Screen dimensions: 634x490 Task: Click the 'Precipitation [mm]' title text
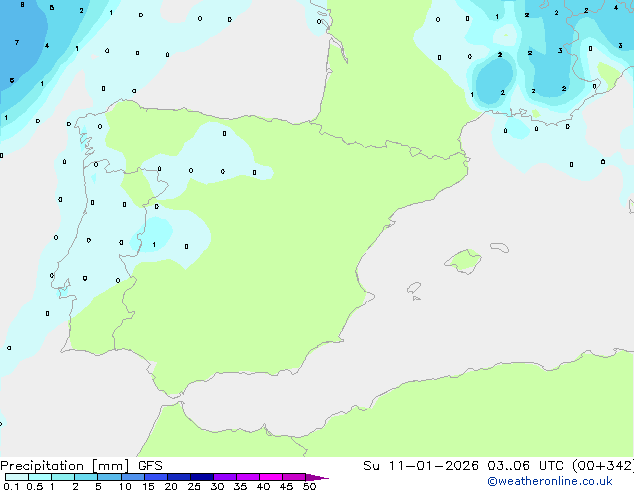coord(65,466)
